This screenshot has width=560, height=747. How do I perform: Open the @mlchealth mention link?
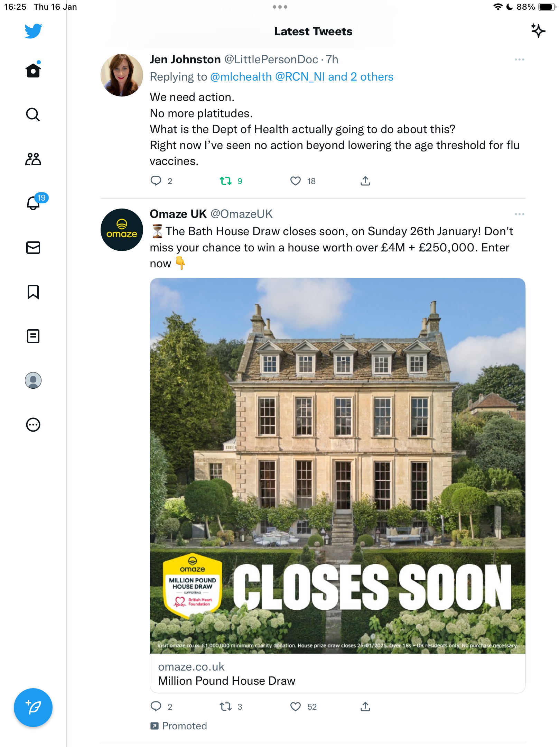tap(241, 77)
